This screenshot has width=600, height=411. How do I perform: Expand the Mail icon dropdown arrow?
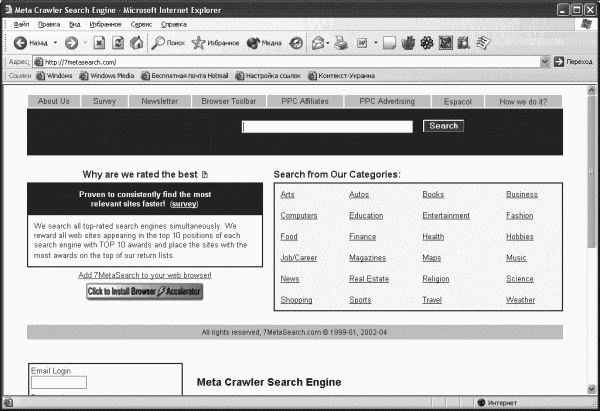[328, 43]
